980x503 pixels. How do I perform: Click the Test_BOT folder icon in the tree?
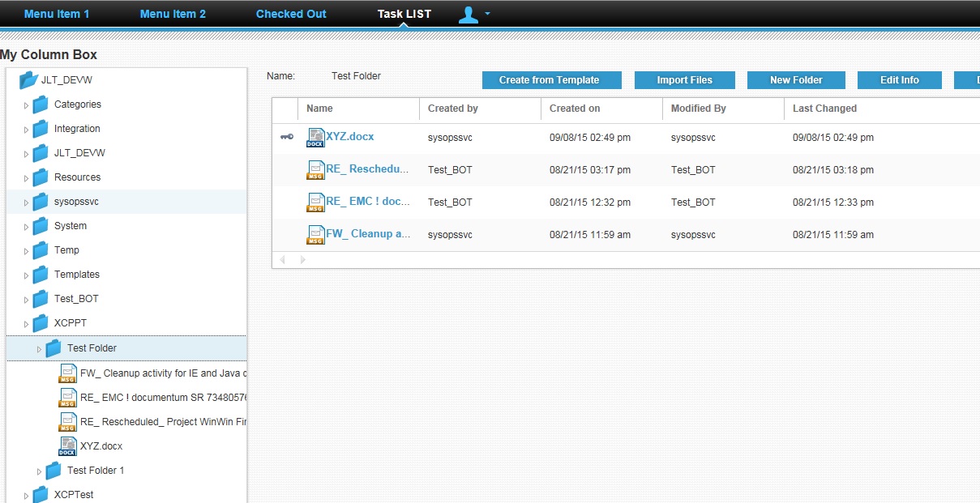tap(40, 299)
